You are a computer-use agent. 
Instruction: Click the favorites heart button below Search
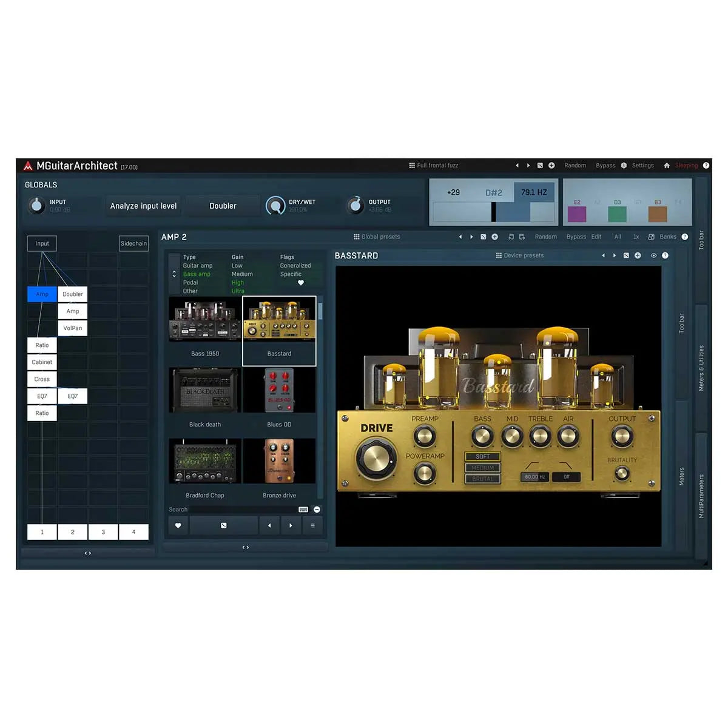[178, 525]
